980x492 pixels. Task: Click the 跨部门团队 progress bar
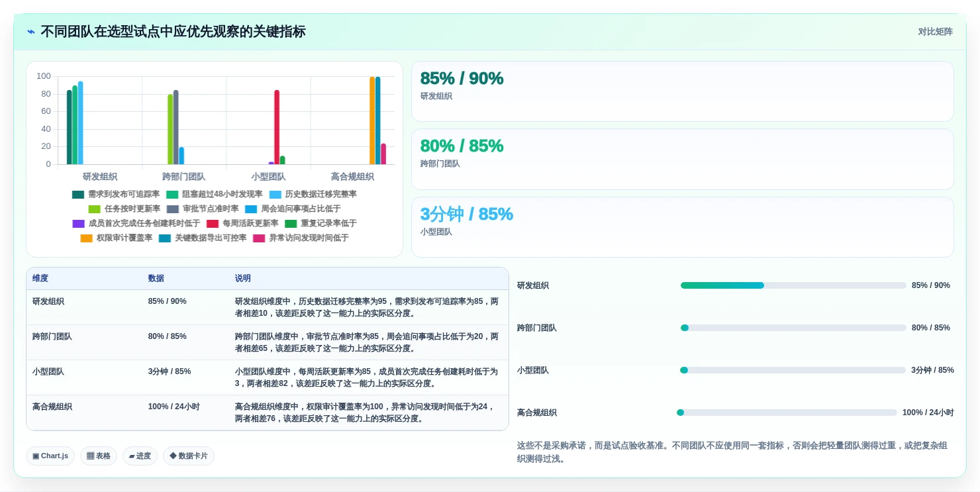point(793,328)
